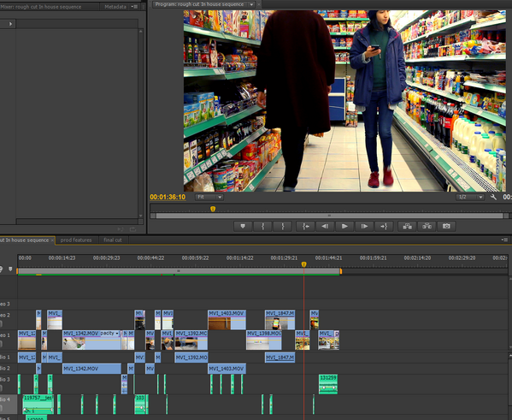Viewport: 512px width, 420px height.
Task: Open opacity dropdown on MVI_1342.MOV clip
Action: [x=117, y=334]
